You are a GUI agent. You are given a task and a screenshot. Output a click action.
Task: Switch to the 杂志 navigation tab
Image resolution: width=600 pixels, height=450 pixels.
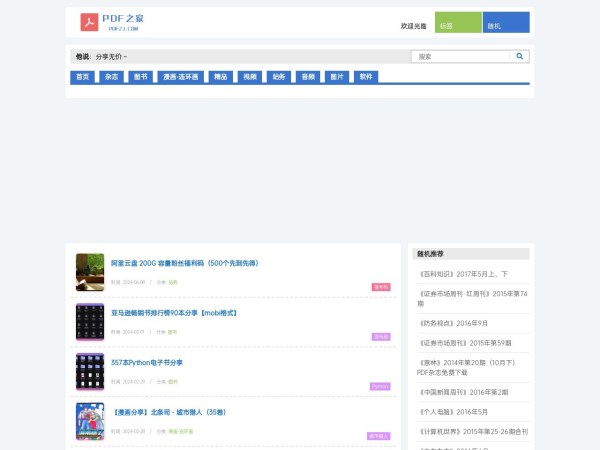point(112,77)
